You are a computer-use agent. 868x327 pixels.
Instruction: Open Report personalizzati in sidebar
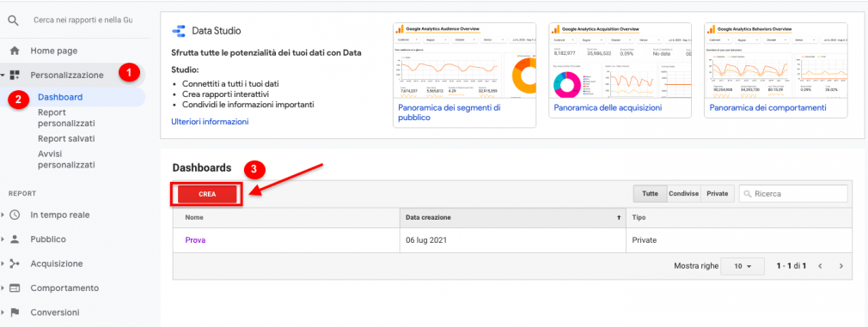coord(66,118)
